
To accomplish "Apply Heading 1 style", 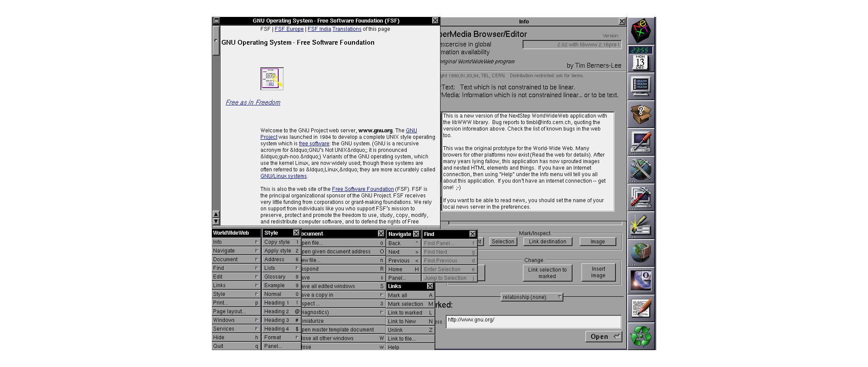I will click(282, 303).
